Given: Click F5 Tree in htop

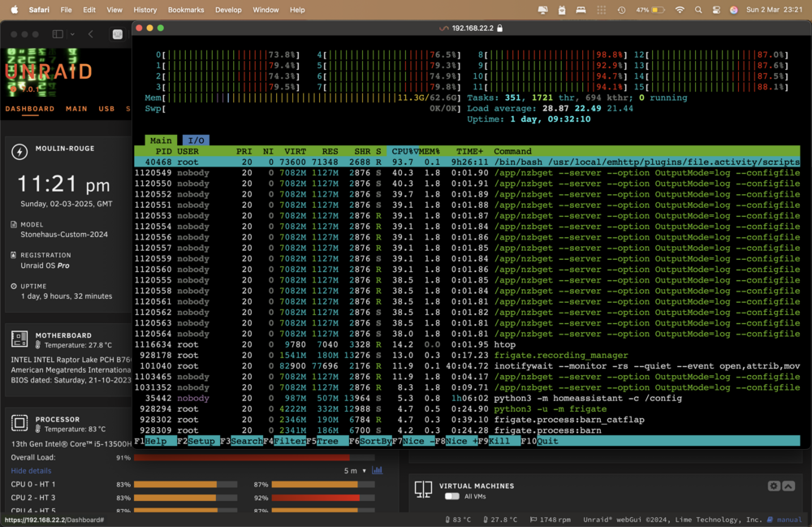Looking at the screenshot, I should tap(327, 441).
